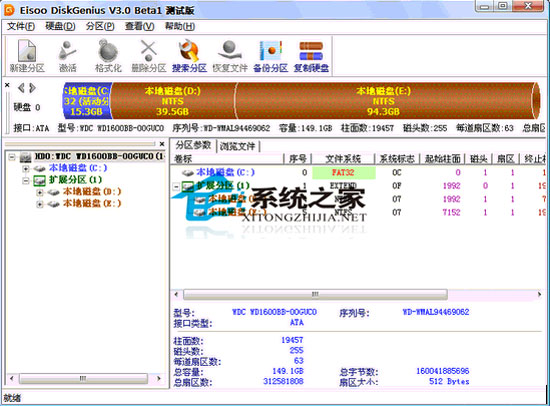Click system flag 0C in C: row
550x406 pixels.
pyautogui.click(x=397, y=173)
